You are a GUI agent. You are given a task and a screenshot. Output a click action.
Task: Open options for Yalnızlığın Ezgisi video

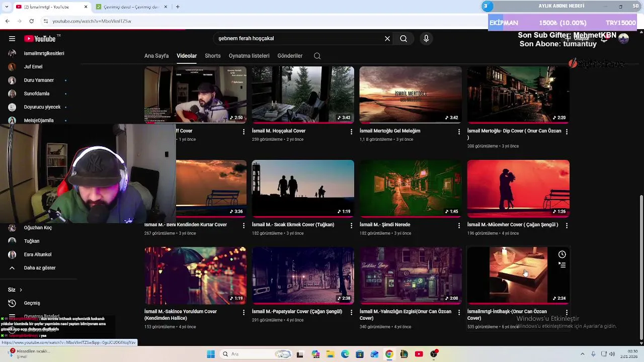click(x=459, y=312)
